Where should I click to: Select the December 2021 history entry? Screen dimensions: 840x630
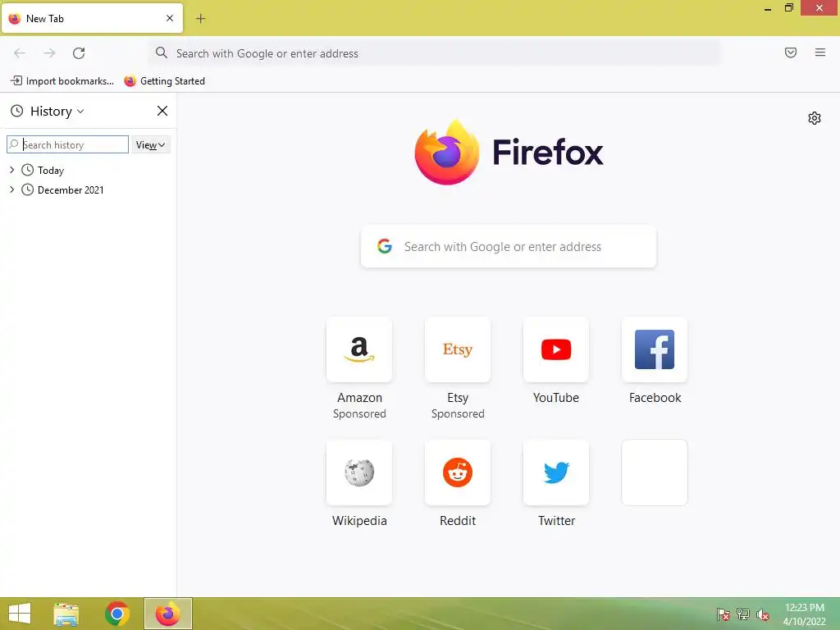(71, 189)
